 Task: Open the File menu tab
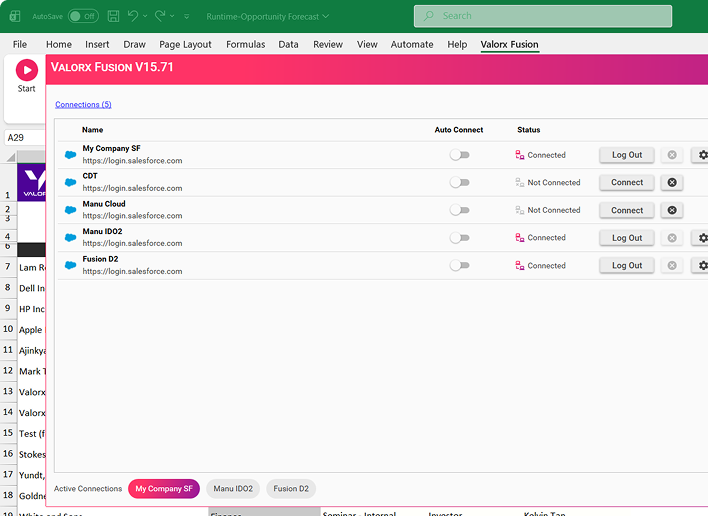(19, 44)
